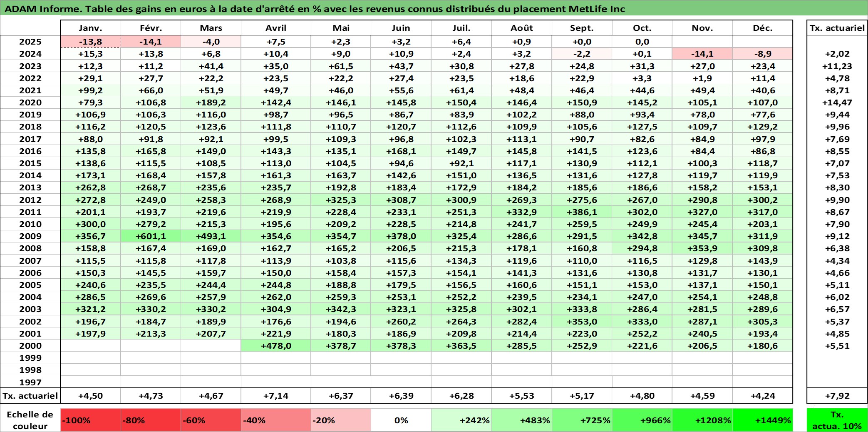Viewport: 868px width, 432px height.
Task: Select the overall actuarial rate +7,92
Action: click(837, 396)
